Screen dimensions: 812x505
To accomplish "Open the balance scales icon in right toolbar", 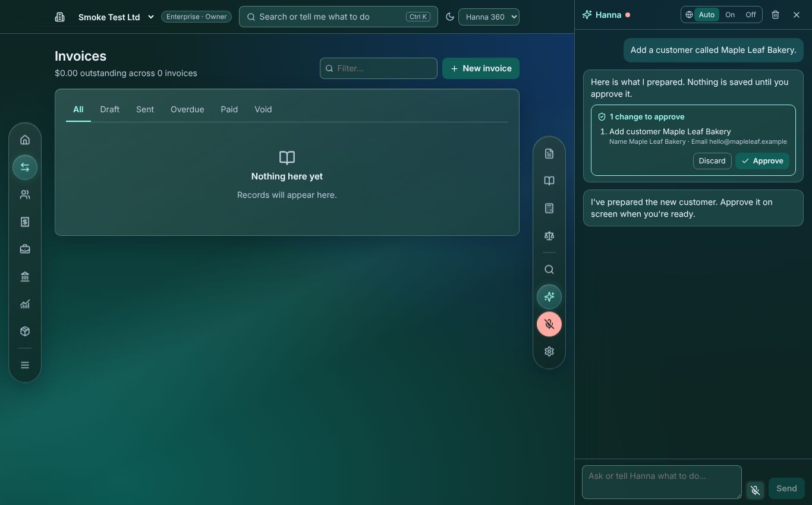I will [x=549, y=236].
